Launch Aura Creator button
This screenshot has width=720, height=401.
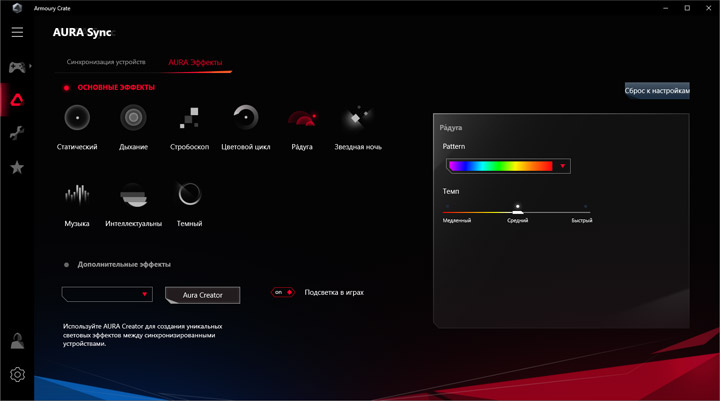coord(202,295)
